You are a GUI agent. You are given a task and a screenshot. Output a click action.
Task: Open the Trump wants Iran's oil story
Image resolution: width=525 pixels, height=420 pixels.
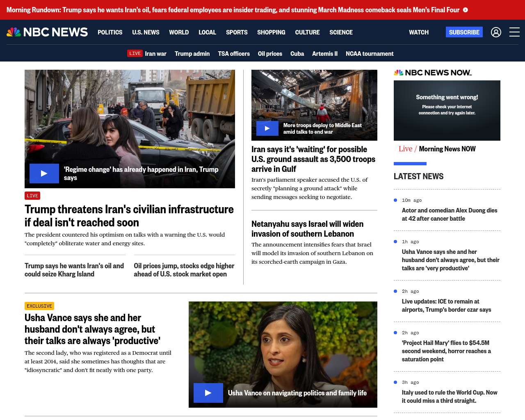click(74, 270)
